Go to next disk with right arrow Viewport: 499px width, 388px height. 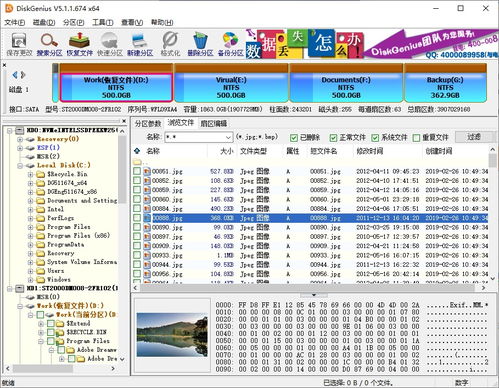23,75
